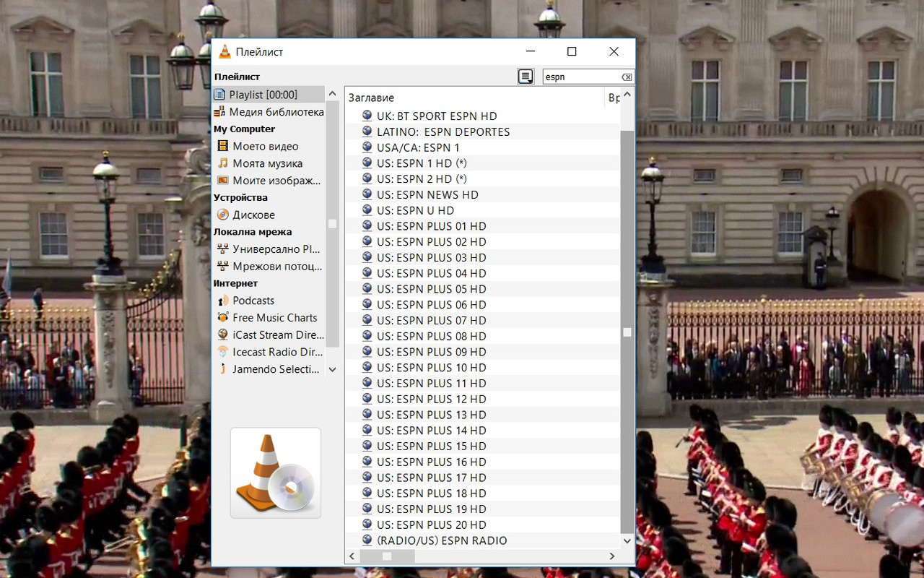Click the globe icon for US: ESPN PLUS 20 HD
Image resolution: width=924 pixels, height=578 pixels.
click(367, 525)
